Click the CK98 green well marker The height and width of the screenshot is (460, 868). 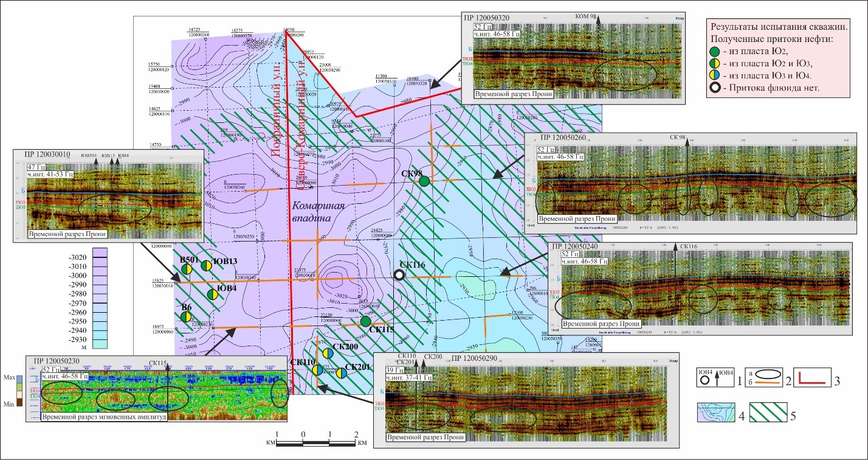pyautogui.click(x=424, y=181)
